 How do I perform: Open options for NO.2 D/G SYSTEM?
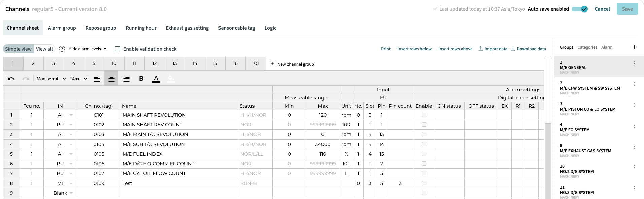point(634,167)
